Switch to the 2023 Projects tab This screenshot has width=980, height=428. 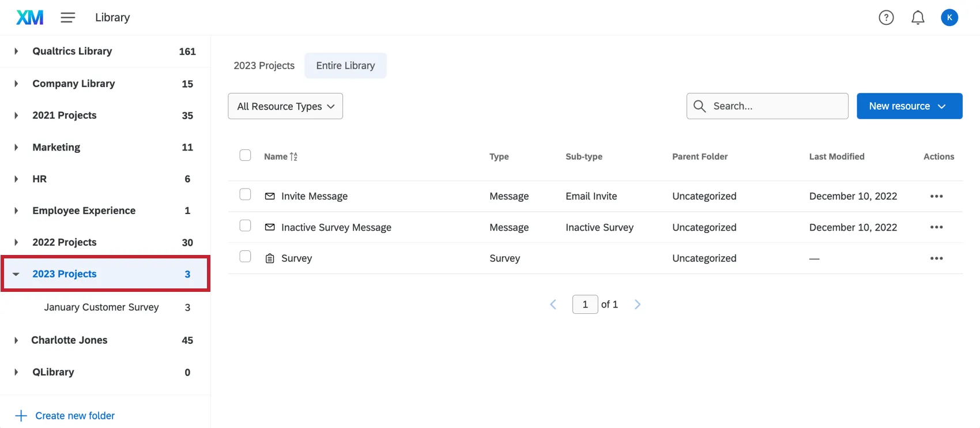pyautogui.click(x=264, y=66)
